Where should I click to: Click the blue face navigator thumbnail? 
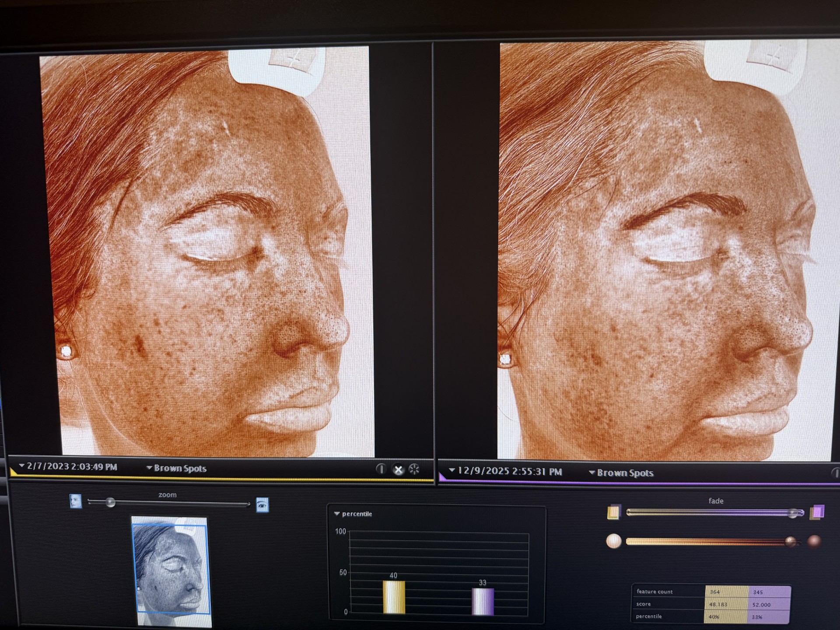pos(171,569)
